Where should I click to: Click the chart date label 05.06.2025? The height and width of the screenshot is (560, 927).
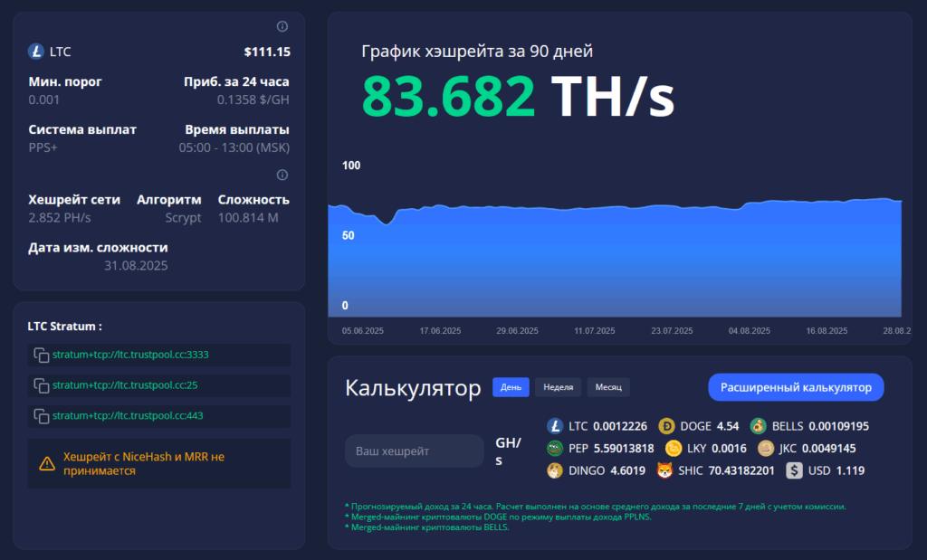click(363, 331)
